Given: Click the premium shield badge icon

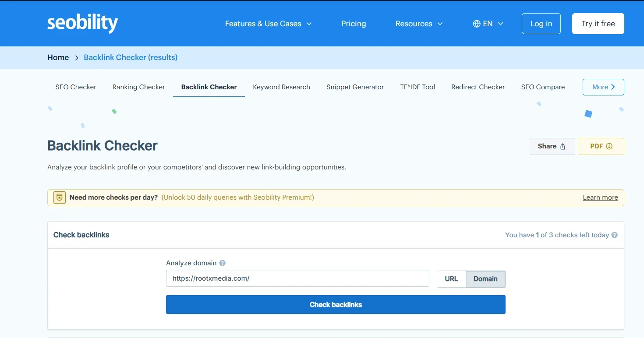Looking at the screenshot, I should pos(60,197).
